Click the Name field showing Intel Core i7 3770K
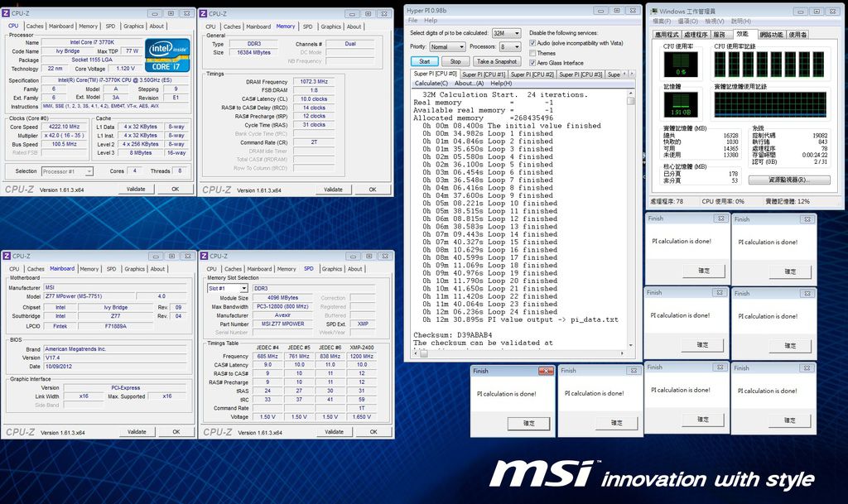Screen dimensions: 848x504 [92, 42]
